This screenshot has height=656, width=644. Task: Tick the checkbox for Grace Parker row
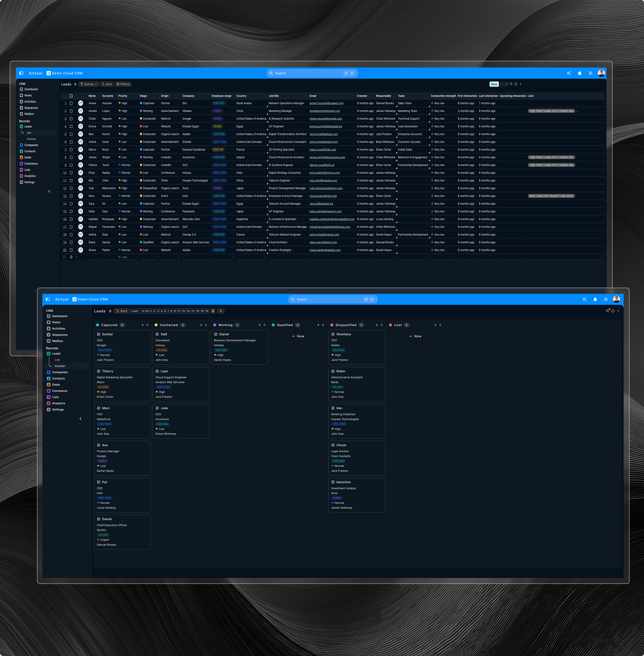click(x=71, y=250)
